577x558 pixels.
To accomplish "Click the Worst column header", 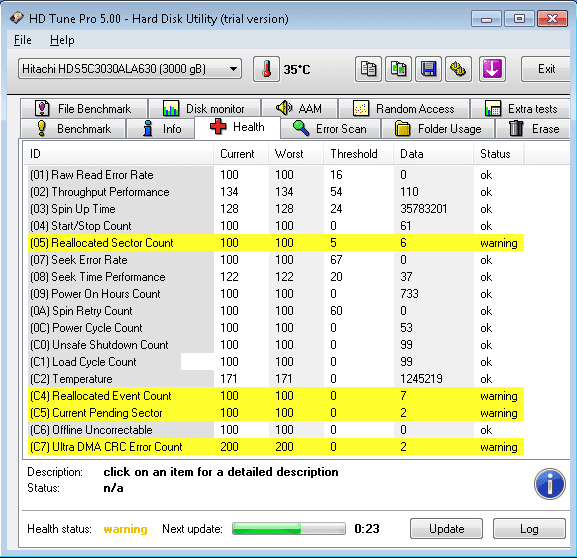I will [296, 153].
